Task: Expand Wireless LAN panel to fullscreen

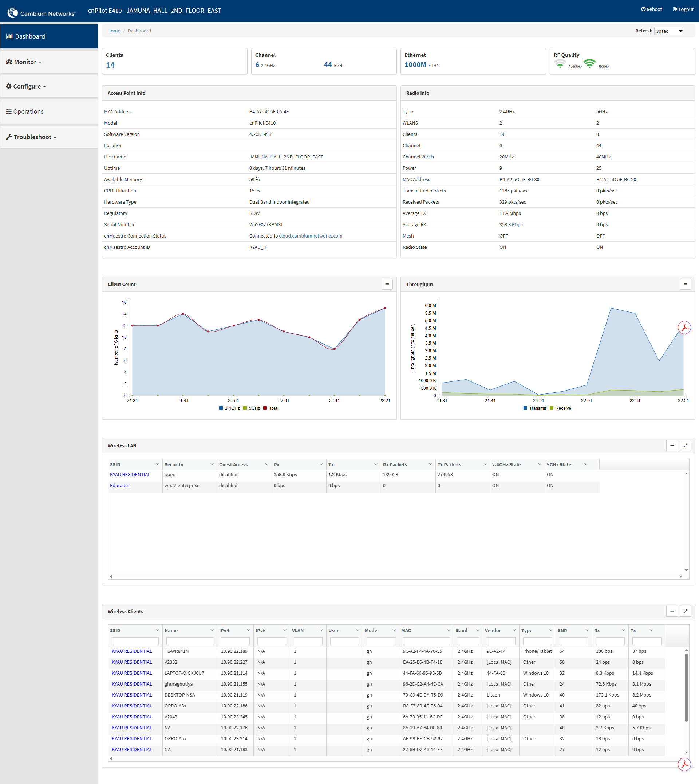Action: 685,446
